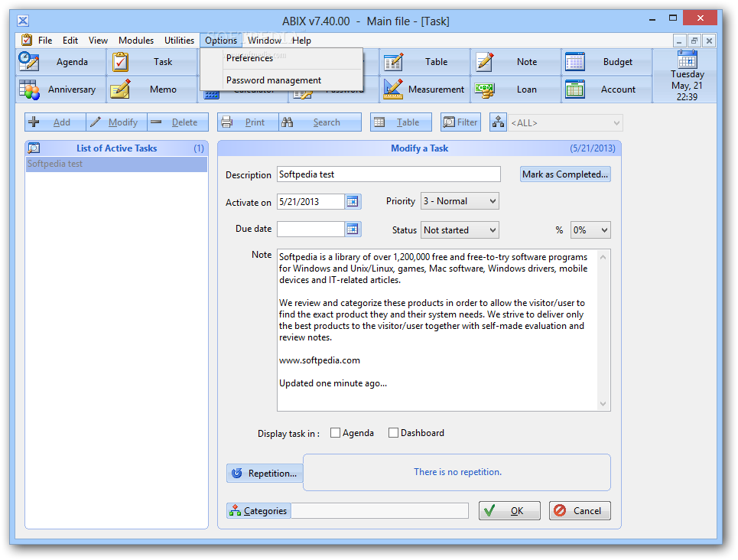Confirm the task with OK
Viewport: 738px width, 560px height.
509,510
